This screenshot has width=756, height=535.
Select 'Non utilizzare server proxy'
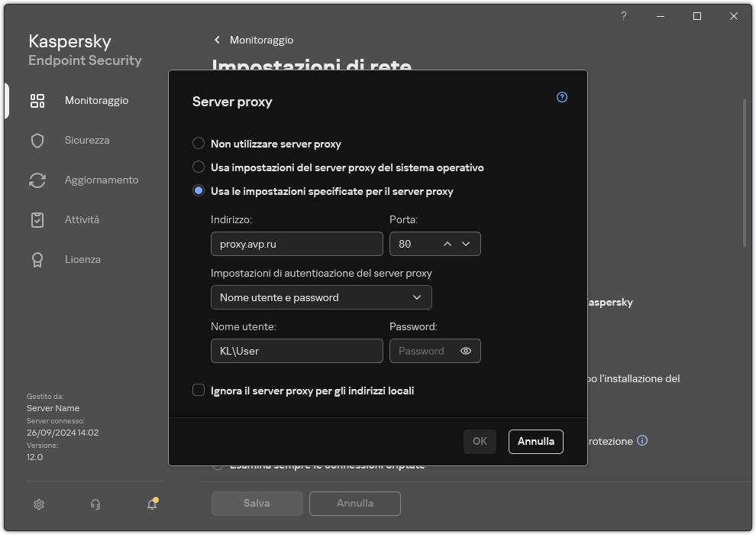point(199,144)
